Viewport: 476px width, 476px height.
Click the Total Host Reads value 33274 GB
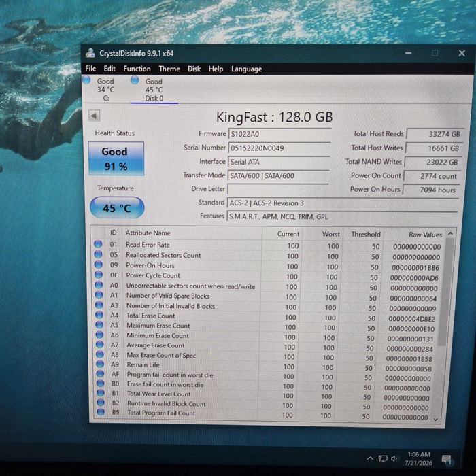pos(435,134)
